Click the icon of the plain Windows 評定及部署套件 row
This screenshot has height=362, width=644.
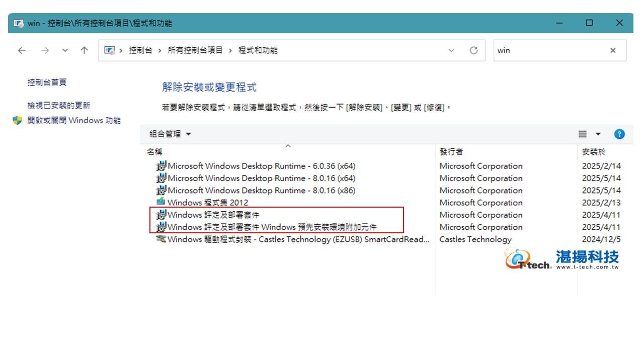point(161,215)
